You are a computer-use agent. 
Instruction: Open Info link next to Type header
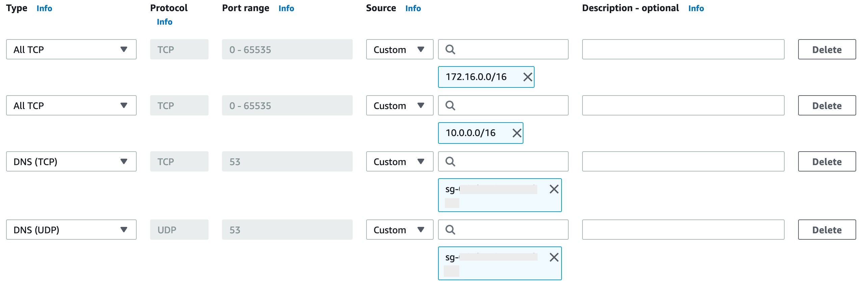[x=44, y=8]
